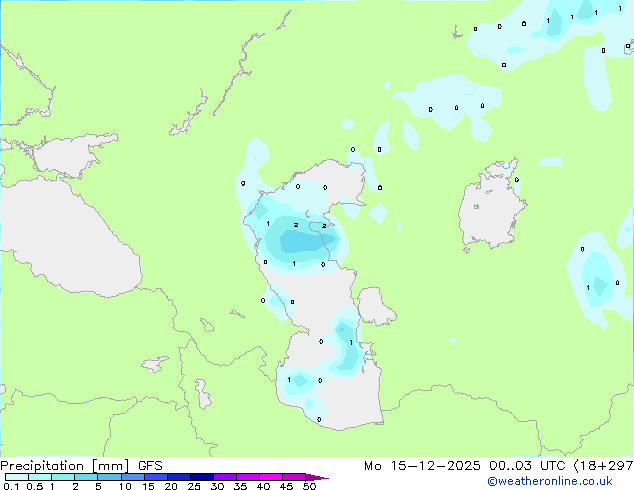Click the legend tick label '30'
The height and width of the screenshot is (490, 634).
click(x=217, y=486)
